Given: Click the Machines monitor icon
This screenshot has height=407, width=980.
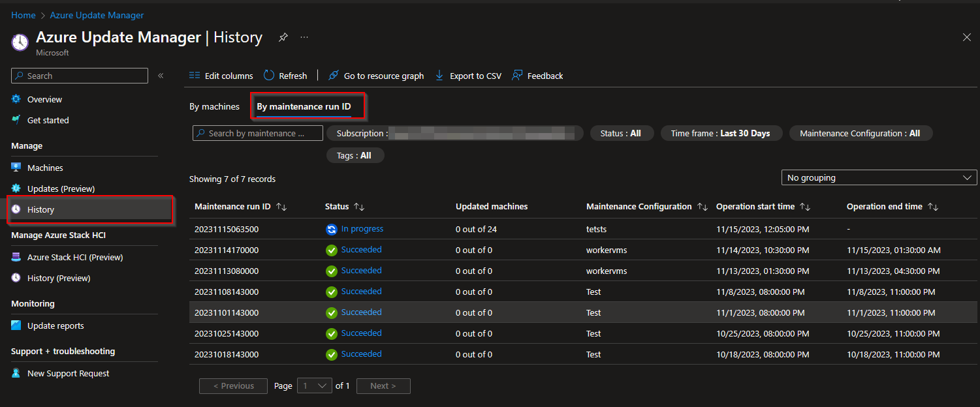Looking at the screenshot, I should 16,168.
